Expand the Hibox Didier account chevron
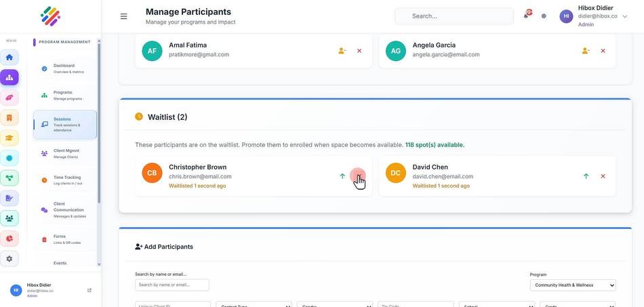Viewport: 644px width, 307px height. point(625,16)
